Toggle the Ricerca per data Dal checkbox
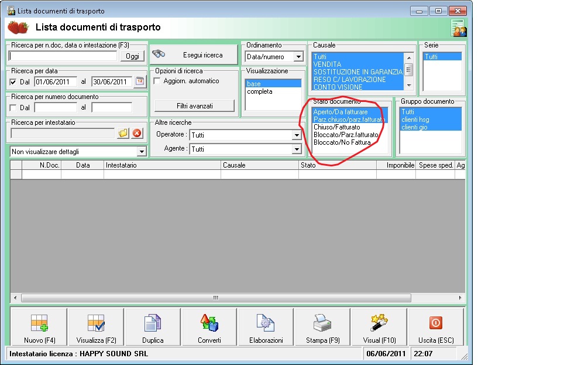The width and height of the screenshot is (588, 365). tap(13, 82)
